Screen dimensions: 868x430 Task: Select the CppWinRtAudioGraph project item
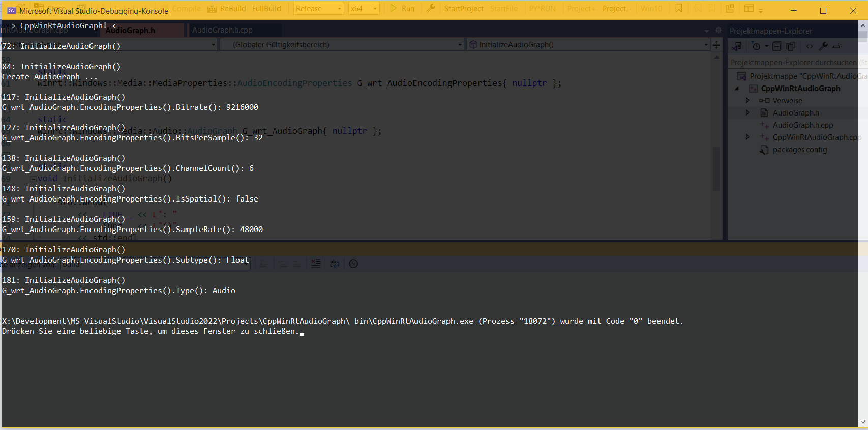click(800, 89)
